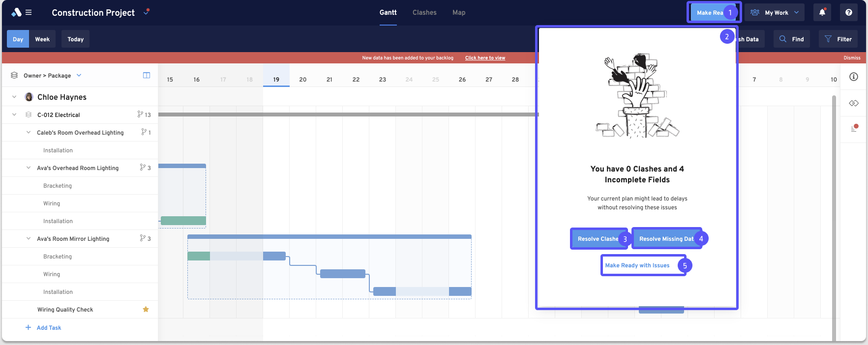868x345 pixels.
Task: Click the Chloe Haynes avatar
Action: (x=29, y=97)
